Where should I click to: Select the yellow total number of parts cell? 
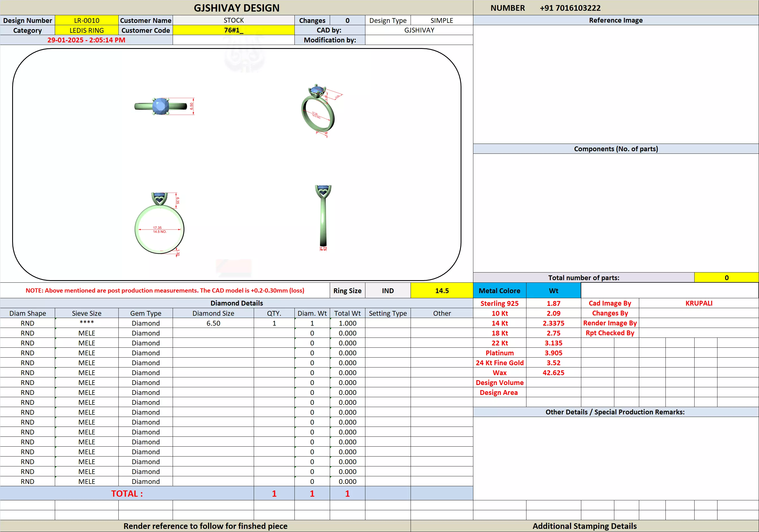pos(726,278)
